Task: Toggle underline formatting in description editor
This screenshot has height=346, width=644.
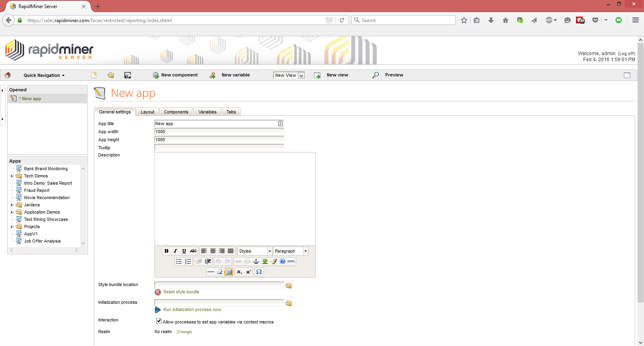Action: (184, 251)
